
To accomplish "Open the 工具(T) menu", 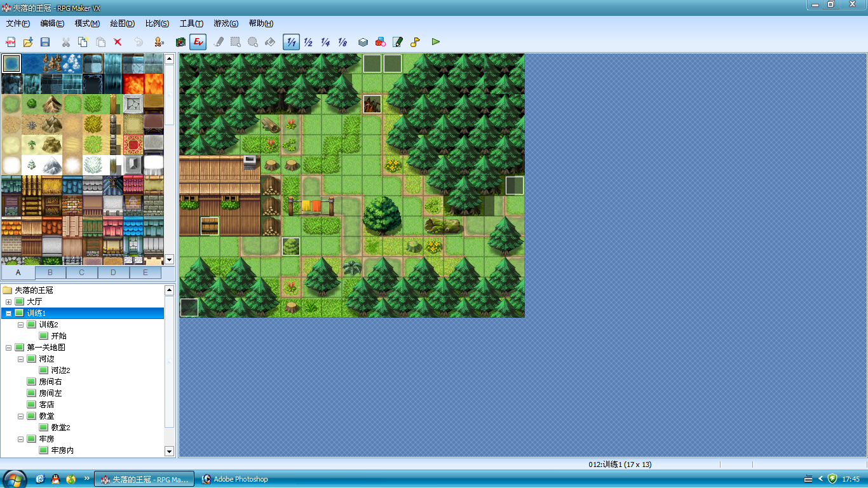I will pyautogui.click(x=191, y=24).
